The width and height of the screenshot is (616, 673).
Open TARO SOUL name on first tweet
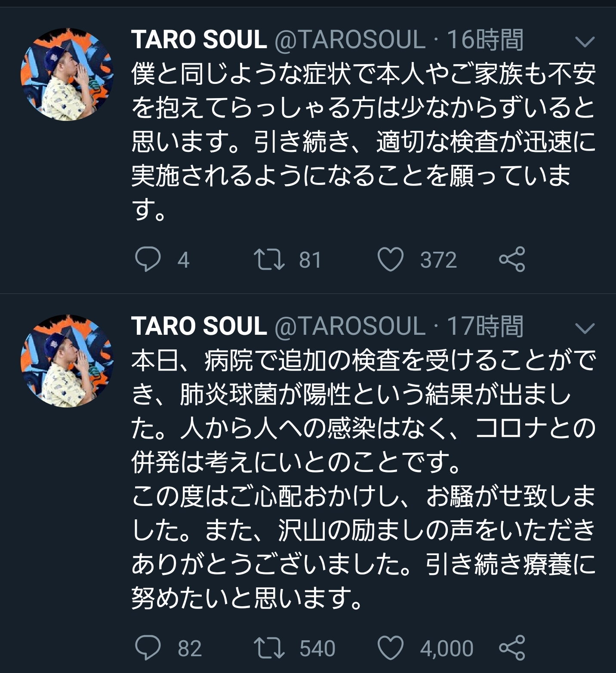[199, 40]
